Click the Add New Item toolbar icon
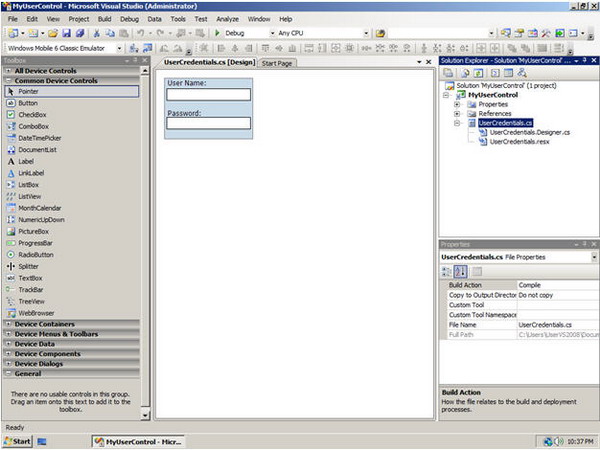The image size is (600, 450). 33,33
